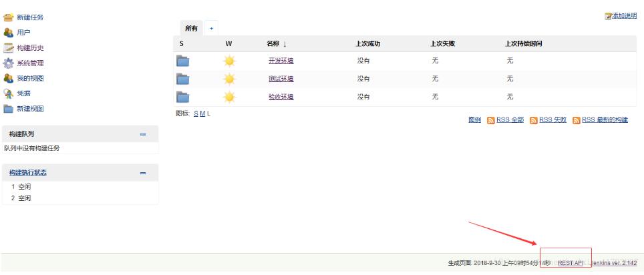Click the sunny weather icon for 测试环境
Image resolution: width=644 pixels, height=275 pixels.
pyautogui.click(x=229, y=79)
